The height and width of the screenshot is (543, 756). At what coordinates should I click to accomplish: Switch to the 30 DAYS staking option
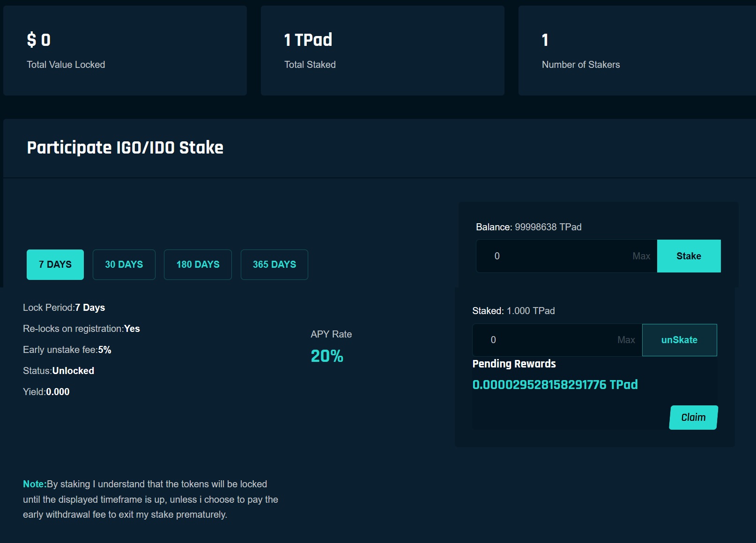124,264
